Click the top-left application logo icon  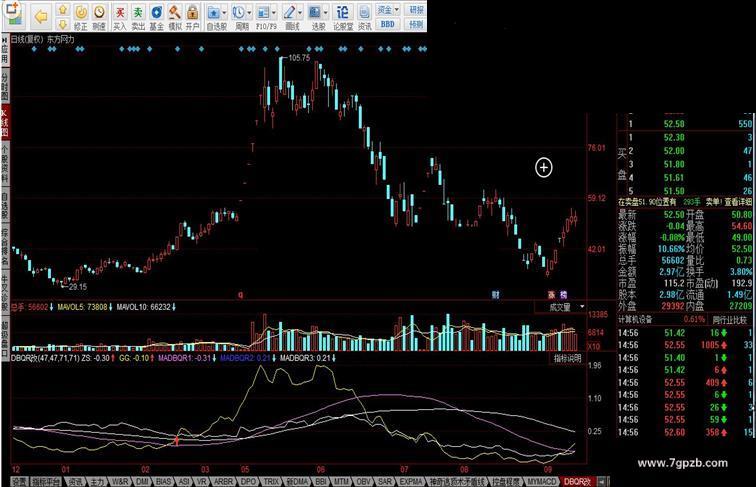point(13,14)
